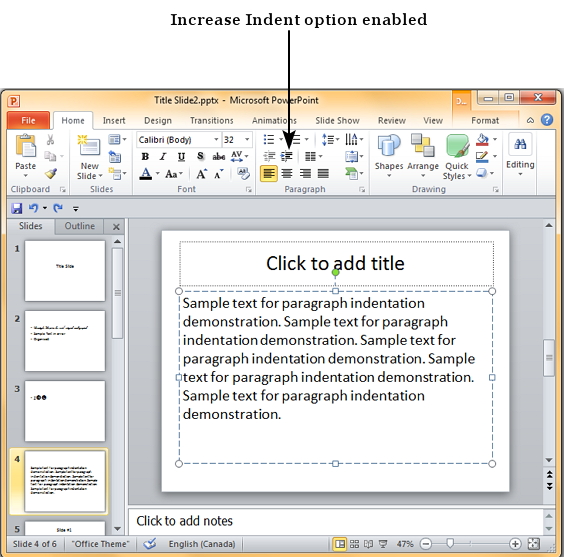The width and height of the screenshot is (565, 558).
Task: Click the Decrease Indent (list level) icon
Action: [x=269, y=156]
